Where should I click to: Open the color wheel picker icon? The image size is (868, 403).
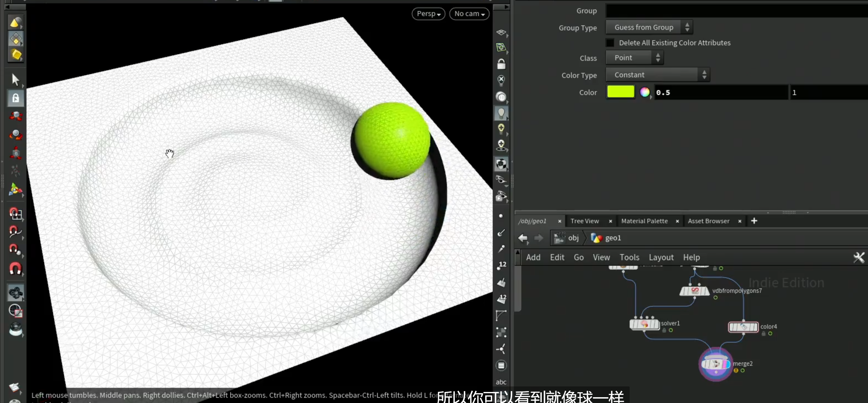(645, 92)
